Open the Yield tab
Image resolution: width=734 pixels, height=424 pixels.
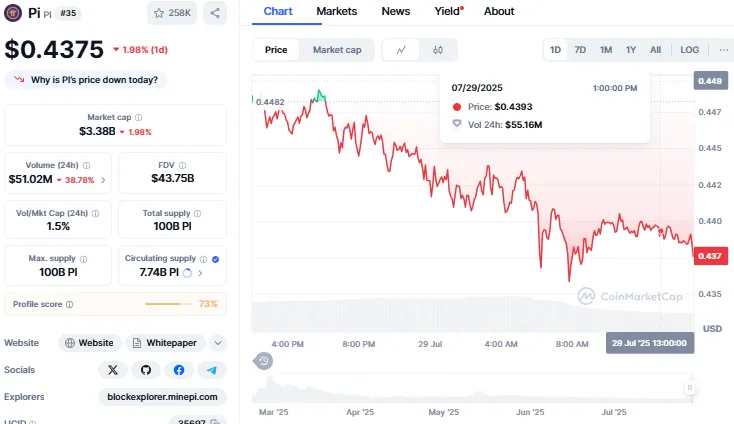pos(445,11)
